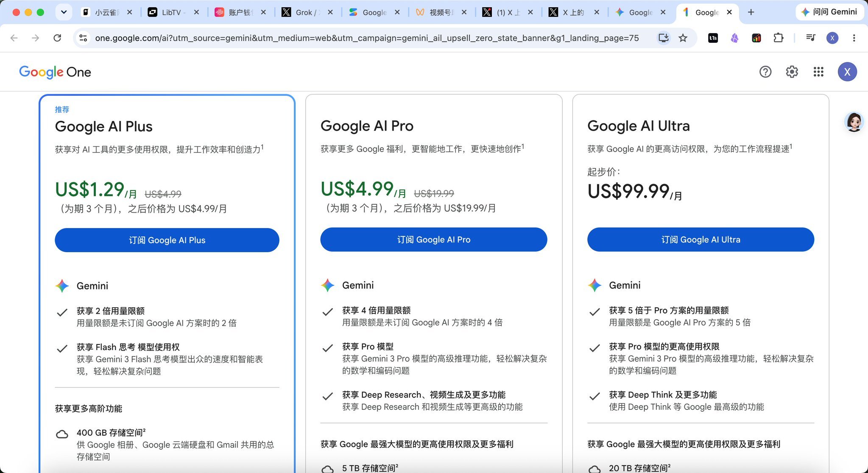
Task: Go forward in browser history
Action: pyautogui.click(x=36, y=38)
